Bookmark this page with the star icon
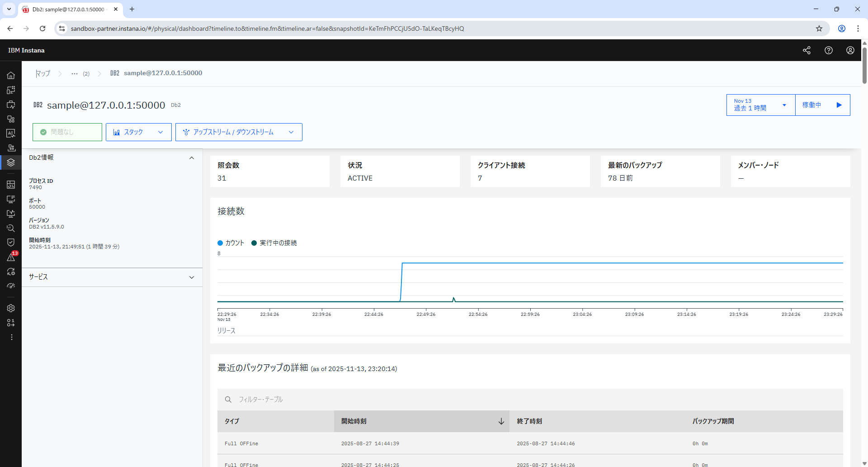This screenshot has height=467, width=868. pyautogui.click(x=819, y=29)
